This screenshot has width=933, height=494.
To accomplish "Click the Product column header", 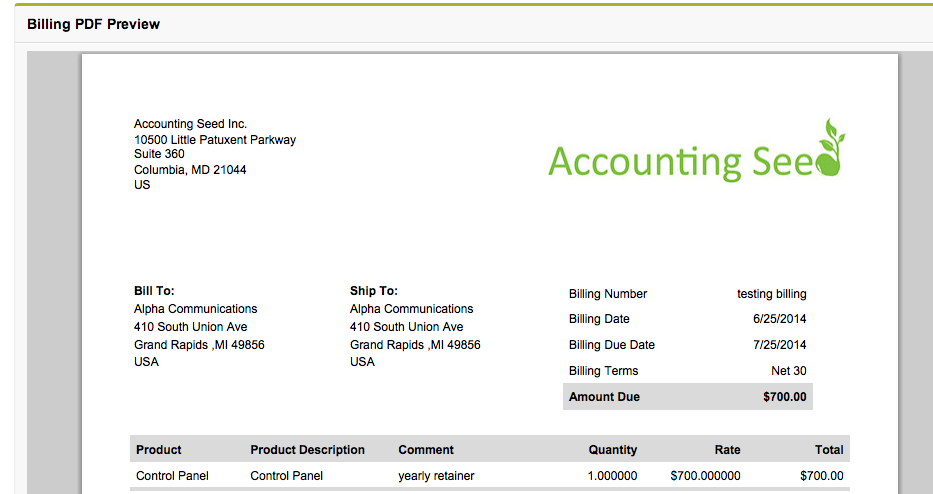I will (159, 450).
